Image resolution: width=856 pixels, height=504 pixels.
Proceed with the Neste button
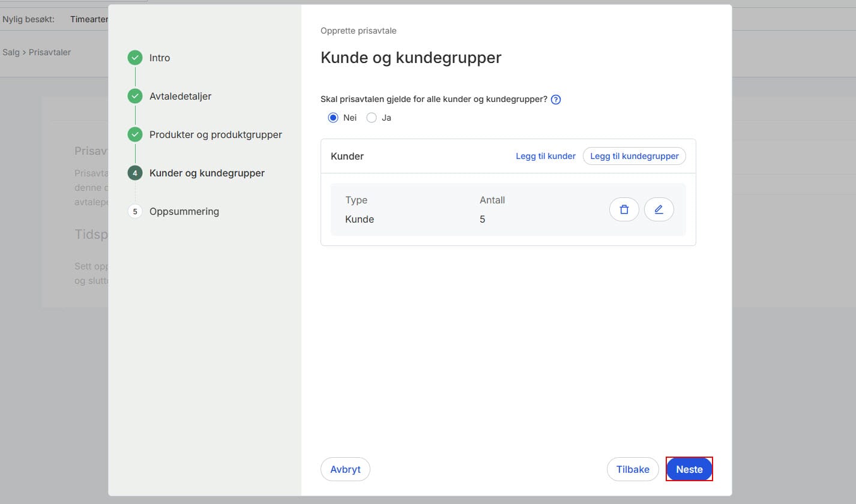pos(689,469)
